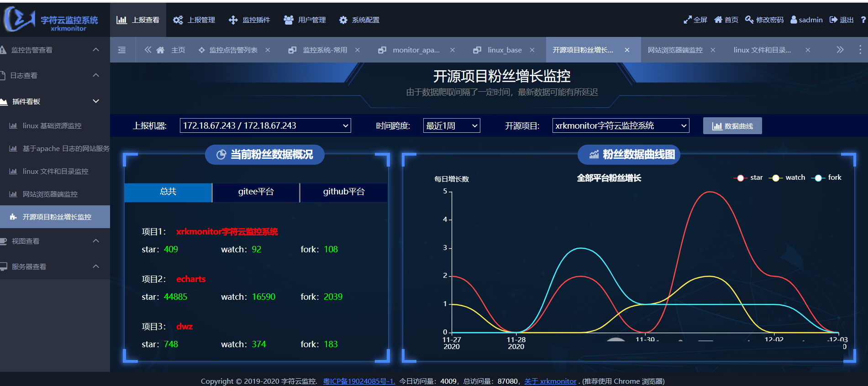Image resolution: width=868 pixels, height=386 pixels.
Task: Close the 监控点告警列表 tab
Action: [268, 50]
